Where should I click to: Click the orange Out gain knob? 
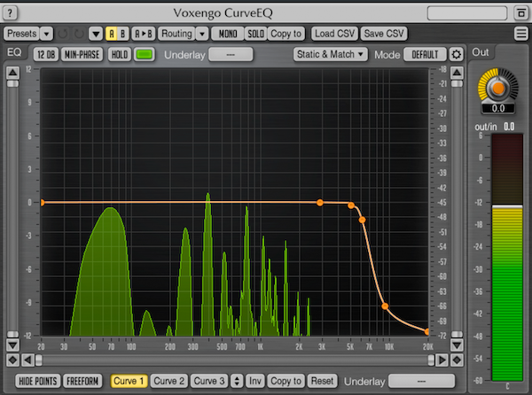coord(497,88)
